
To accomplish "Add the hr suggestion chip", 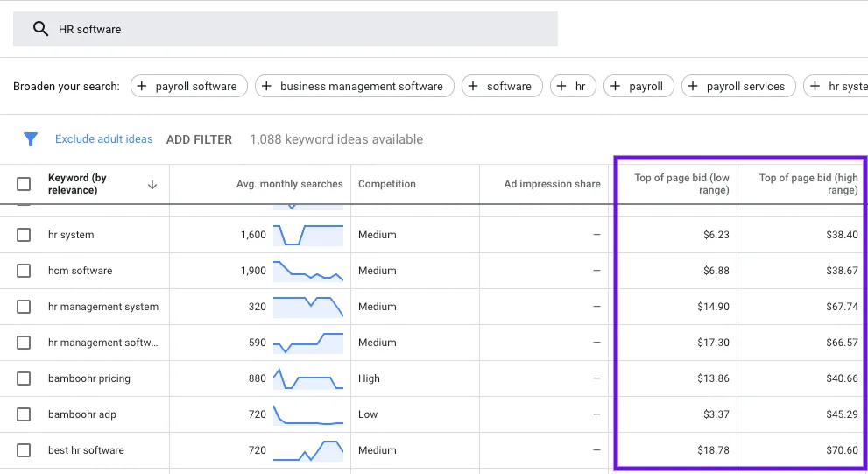I will point(573,87).
